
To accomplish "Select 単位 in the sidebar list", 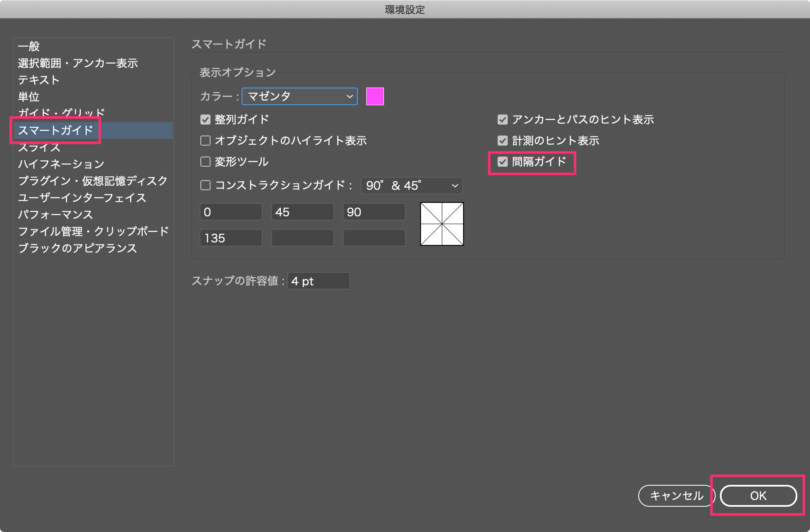I will pos(93,97).
